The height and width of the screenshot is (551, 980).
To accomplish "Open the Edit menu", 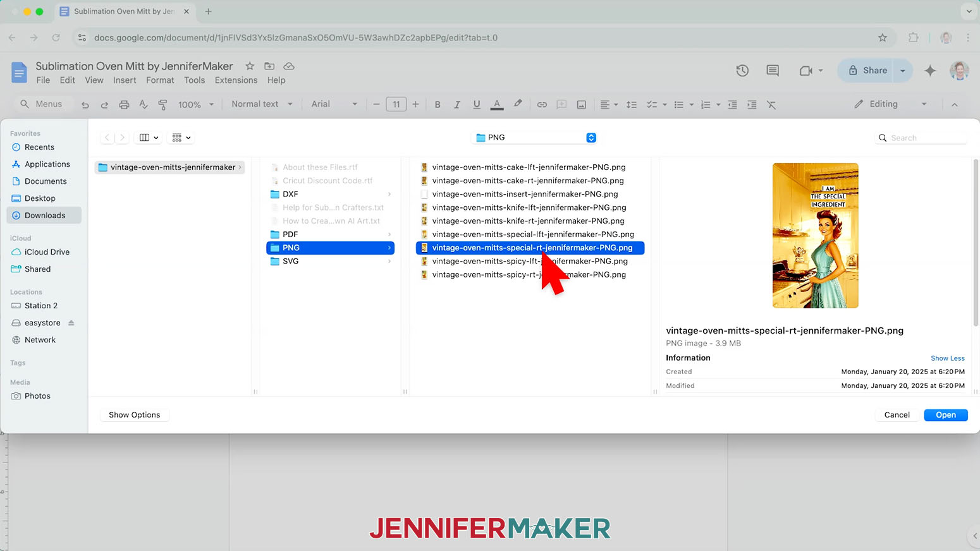I will point(67,80).
